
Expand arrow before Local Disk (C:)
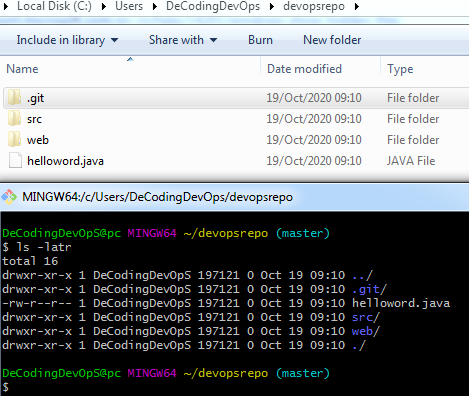(x=6, y=6)
